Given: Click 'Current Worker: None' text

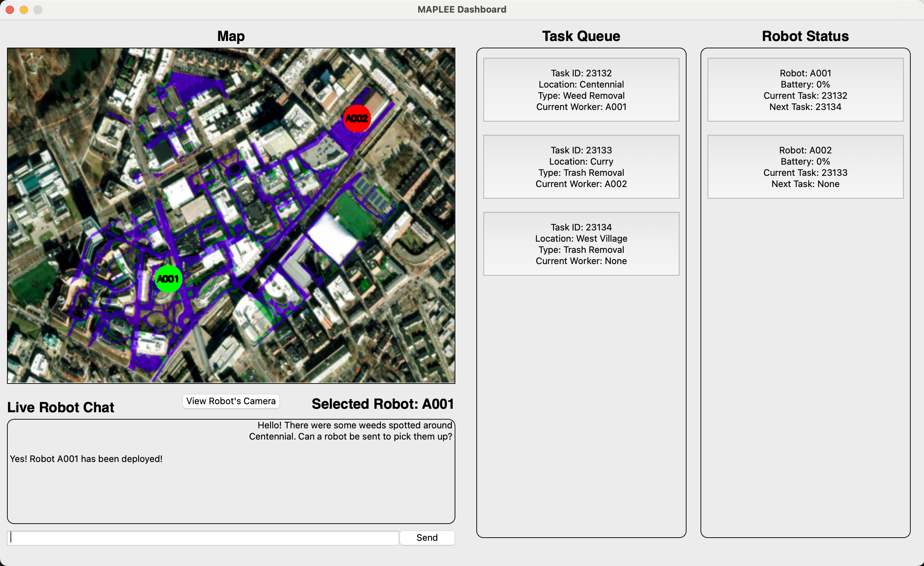Looking at the screenshot, I should (x=581, y=261).
